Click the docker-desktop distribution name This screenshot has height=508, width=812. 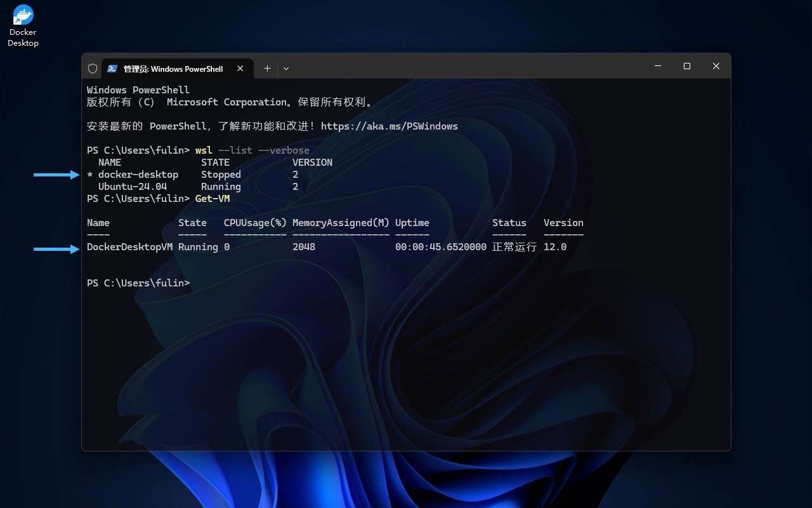138,175
